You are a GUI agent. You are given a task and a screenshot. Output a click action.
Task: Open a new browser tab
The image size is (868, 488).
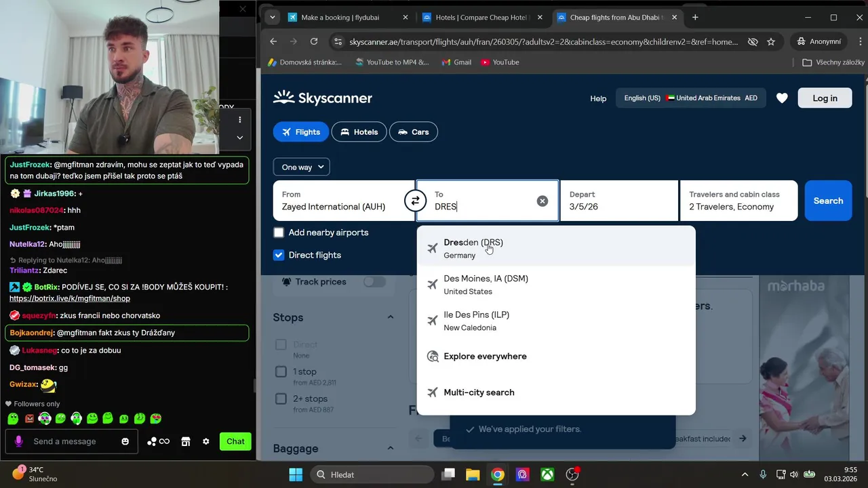(695, 18)
